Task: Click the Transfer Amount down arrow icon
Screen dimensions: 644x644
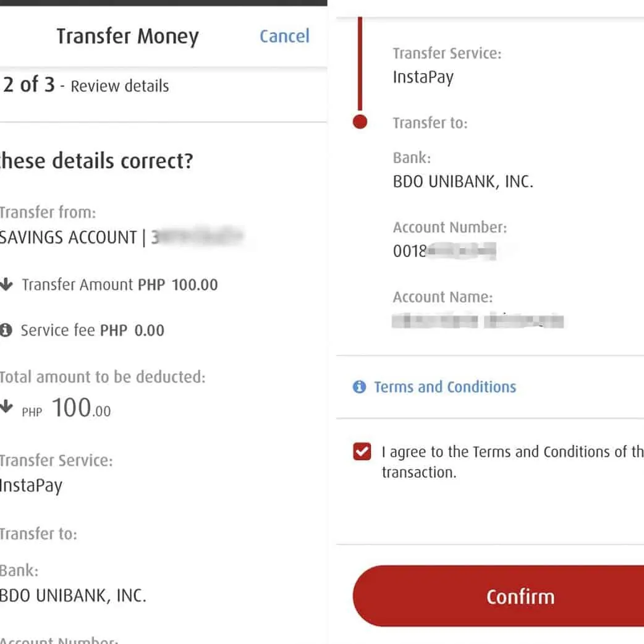Action: point(6,285)
